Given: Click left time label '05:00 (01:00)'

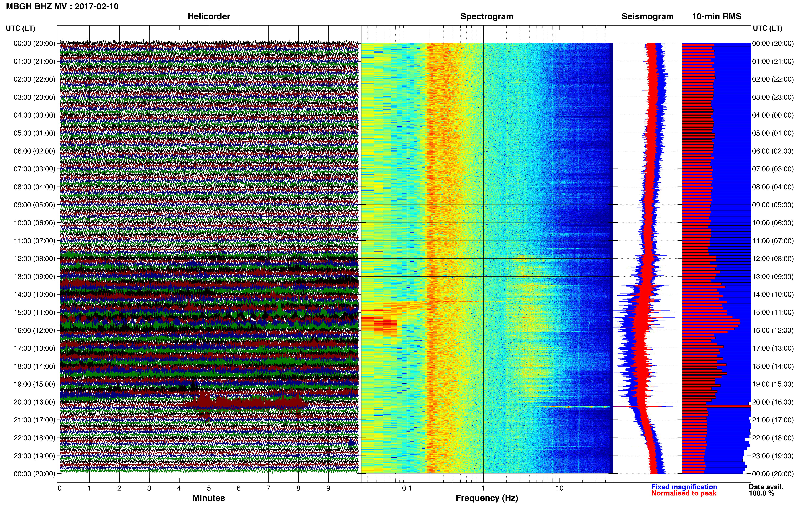Looking at the screenshot, I should click(34, 133).
